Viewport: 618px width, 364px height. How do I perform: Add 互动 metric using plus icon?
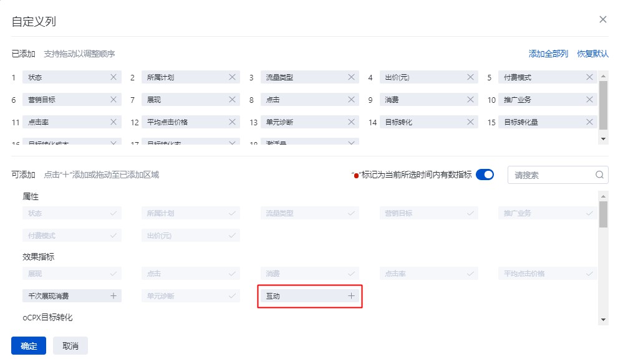click(351, 296)
